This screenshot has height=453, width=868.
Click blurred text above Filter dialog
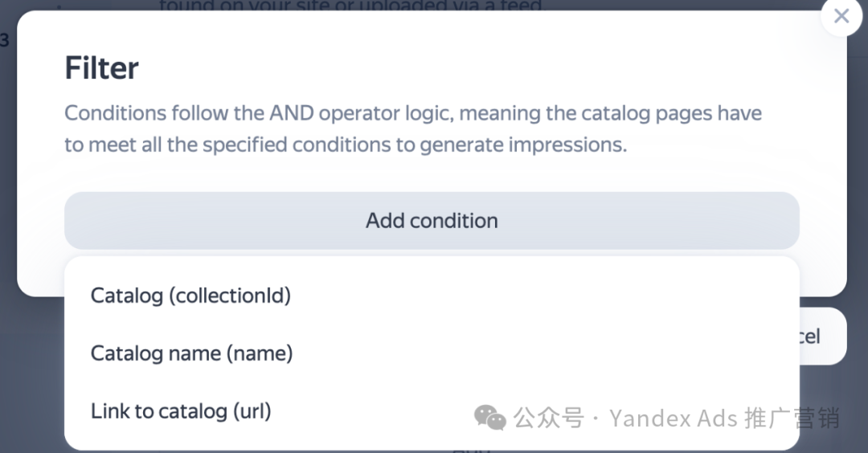(351, 6)
